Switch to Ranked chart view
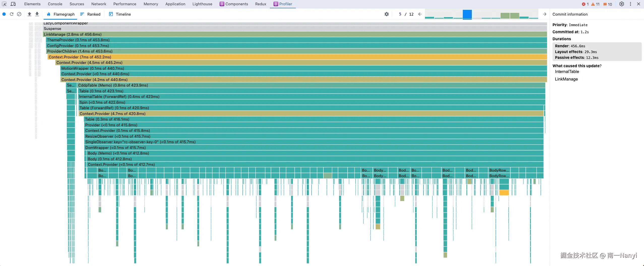The height and width of the screenshot is (266, 644). coord(90,14)
